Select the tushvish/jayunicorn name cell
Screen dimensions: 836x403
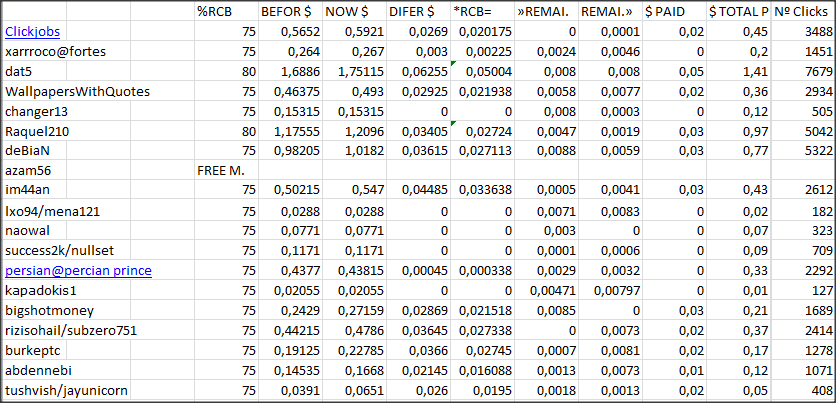pyautogui.click(x=67, y=390)
